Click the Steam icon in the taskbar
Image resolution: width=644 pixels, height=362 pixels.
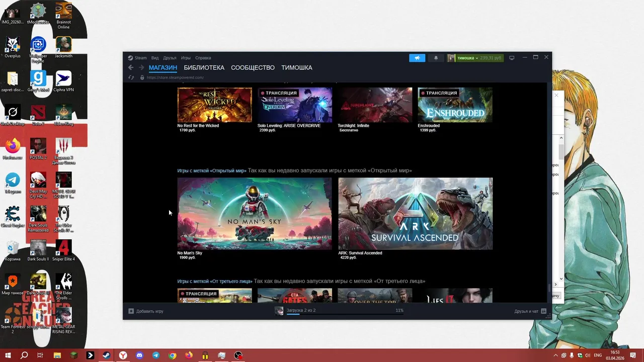106,355
